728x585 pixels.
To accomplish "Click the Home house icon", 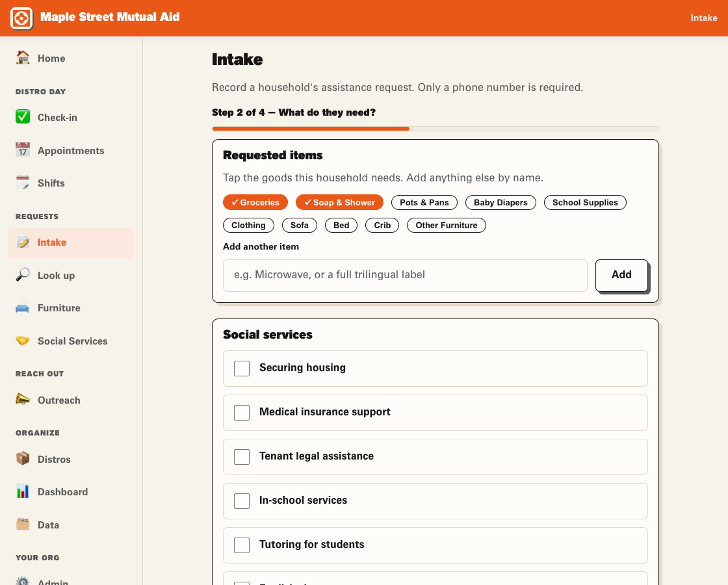I will click(22, 58).
